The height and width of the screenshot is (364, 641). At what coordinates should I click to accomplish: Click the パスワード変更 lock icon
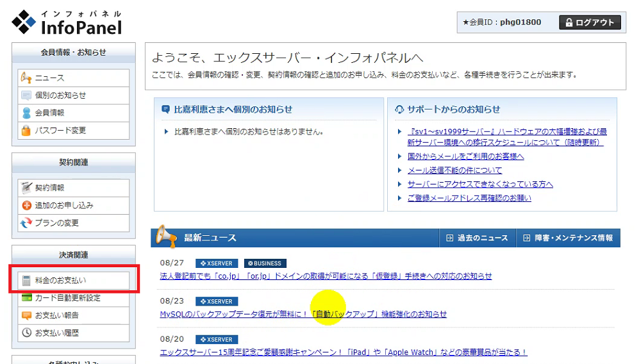(26, 130)
